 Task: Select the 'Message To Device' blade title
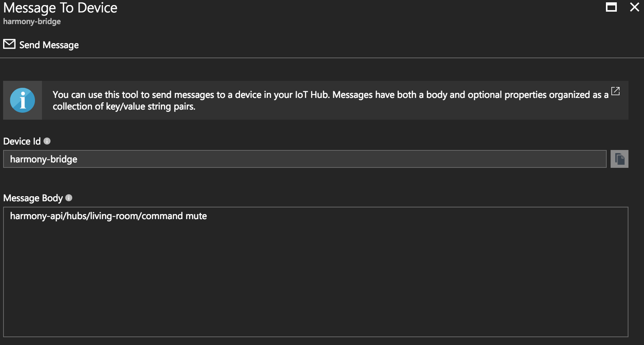pos(60,8)
